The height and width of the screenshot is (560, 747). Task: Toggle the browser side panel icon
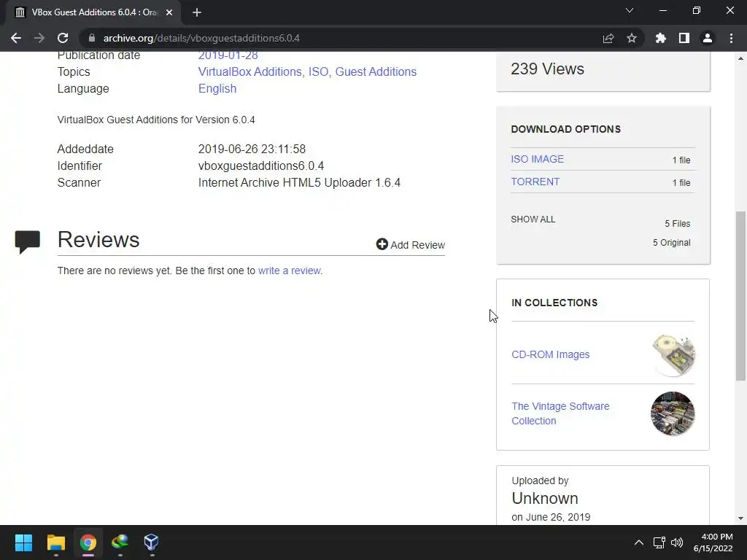[x=684, y=38]
